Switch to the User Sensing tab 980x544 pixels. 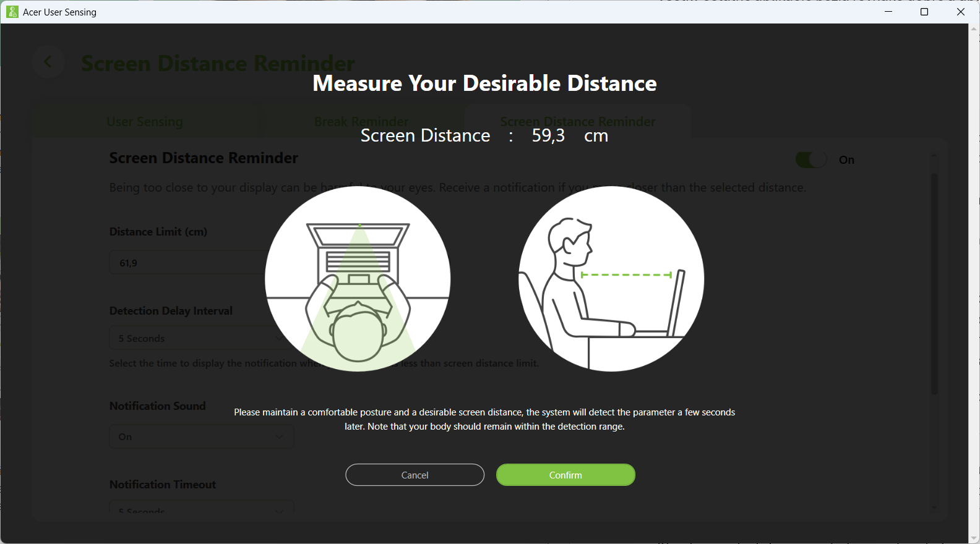click(145, 121)
